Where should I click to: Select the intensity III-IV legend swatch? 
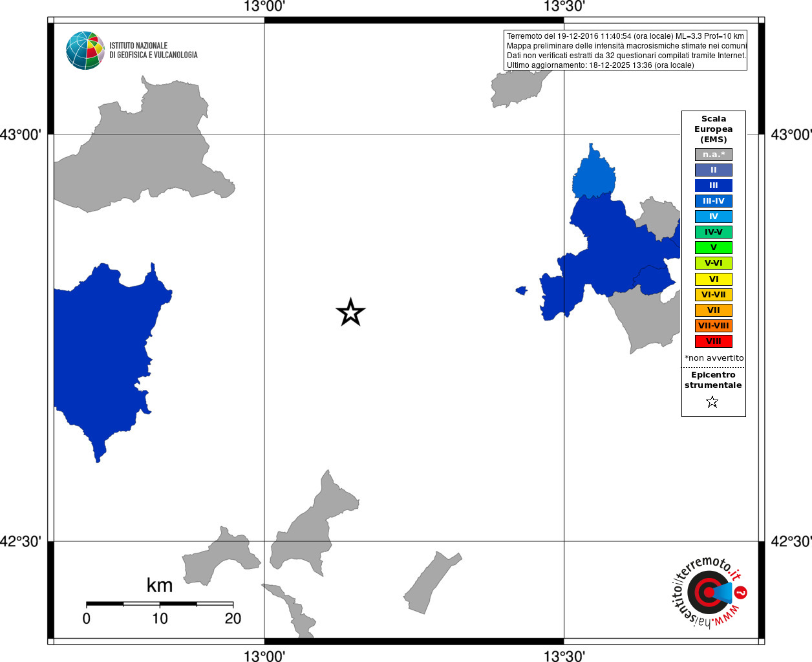coord(714,201)
